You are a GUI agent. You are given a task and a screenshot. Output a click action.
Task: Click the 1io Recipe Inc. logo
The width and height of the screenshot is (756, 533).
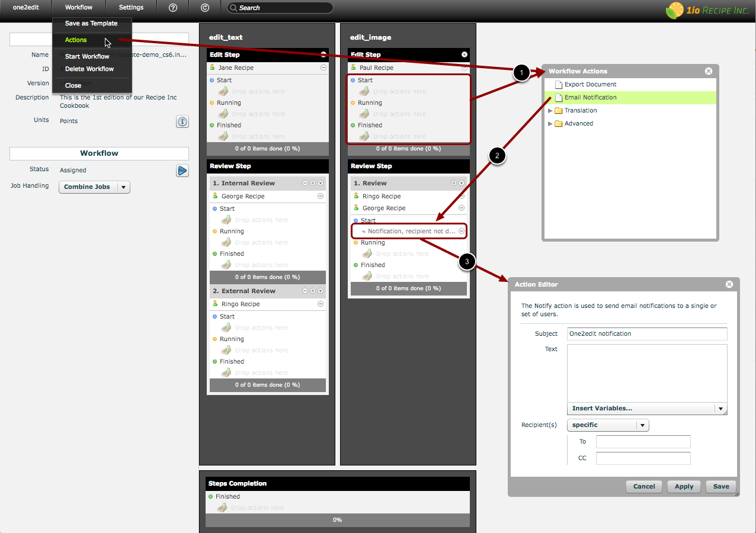click(x=706, y=10)
